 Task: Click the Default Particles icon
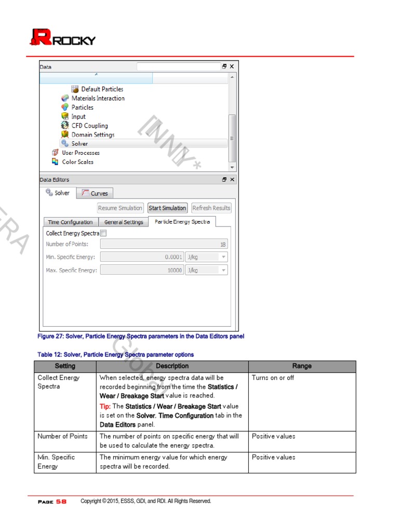[75, 89]
